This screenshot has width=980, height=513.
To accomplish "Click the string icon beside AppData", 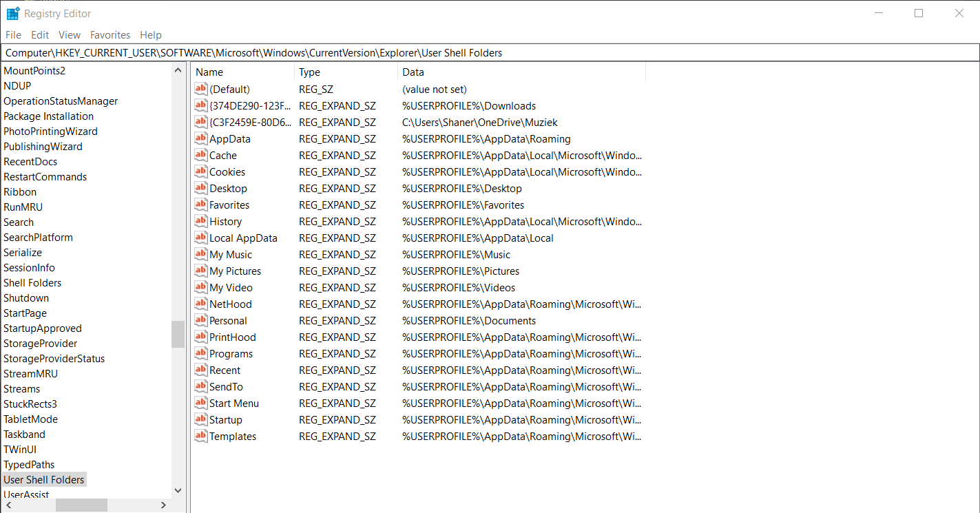I will pos(200,138).
